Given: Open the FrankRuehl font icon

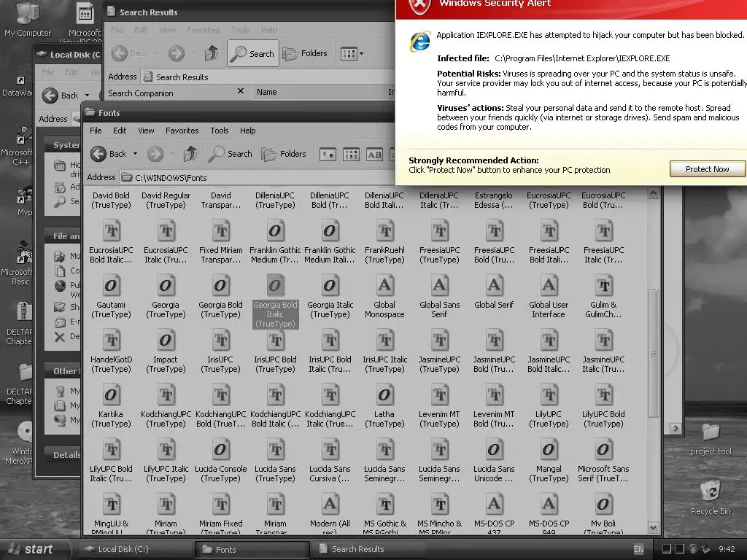Looking at the screenshot, I should point(384,230).
